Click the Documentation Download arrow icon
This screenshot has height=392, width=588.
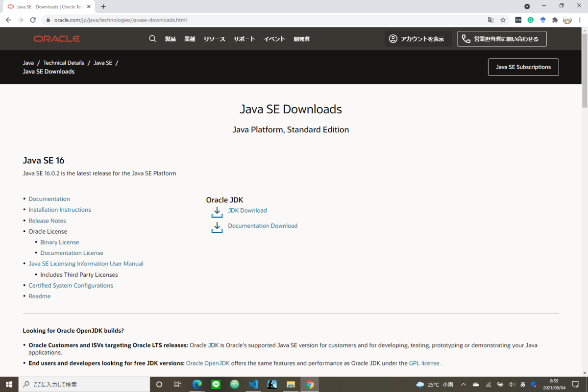(x=217, y=227)
